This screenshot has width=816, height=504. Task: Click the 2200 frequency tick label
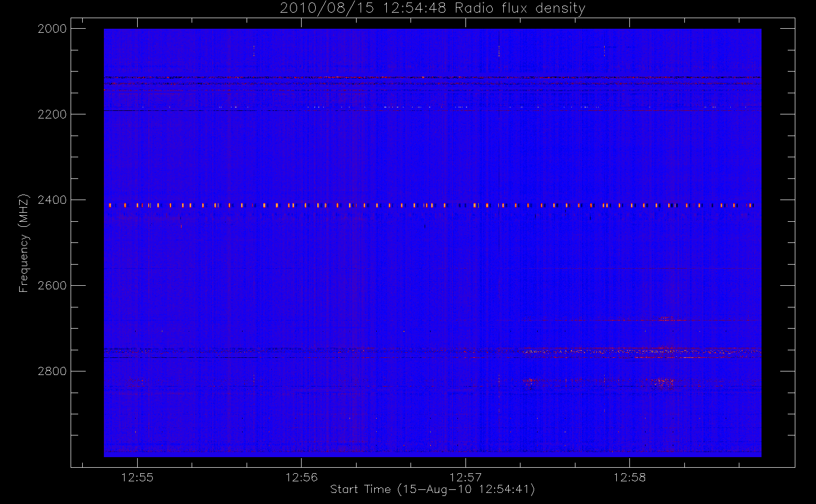pyautogui.click(x=52, y=114)
